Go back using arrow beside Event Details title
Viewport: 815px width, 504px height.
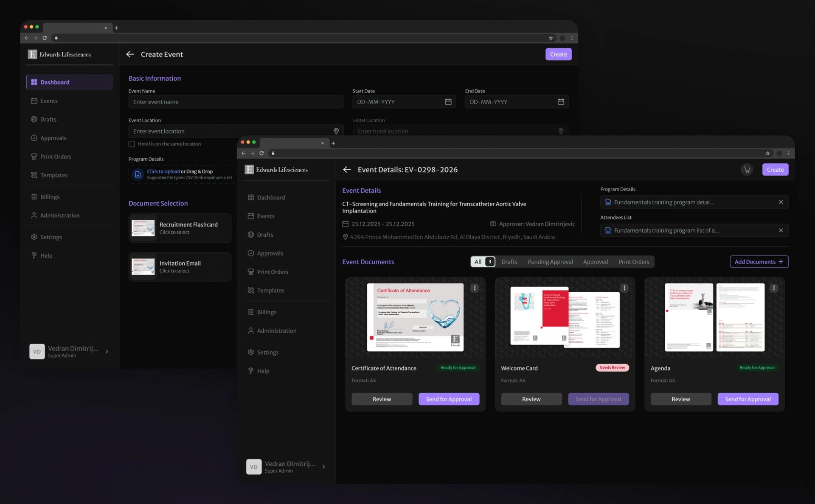click(347, 170)
